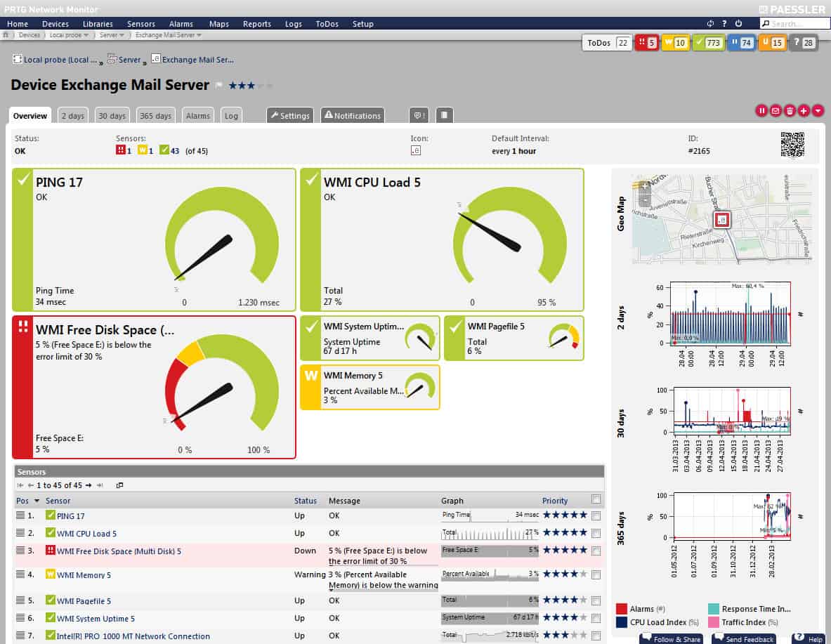Viewport: 831px width, 644px height.
Task: Switch to the 2 days tab
Action: click(x=72, y=116)
